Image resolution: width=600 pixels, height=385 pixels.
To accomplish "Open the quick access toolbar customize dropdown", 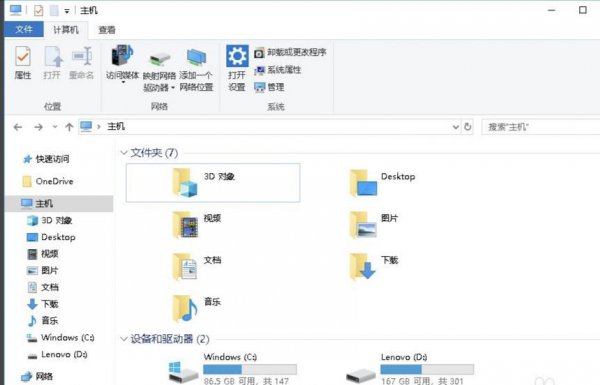I will click(67, 11).
